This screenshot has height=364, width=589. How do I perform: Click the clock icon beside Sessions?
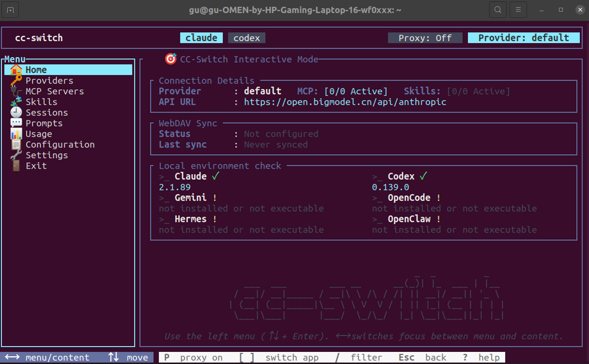click(16, 113)
